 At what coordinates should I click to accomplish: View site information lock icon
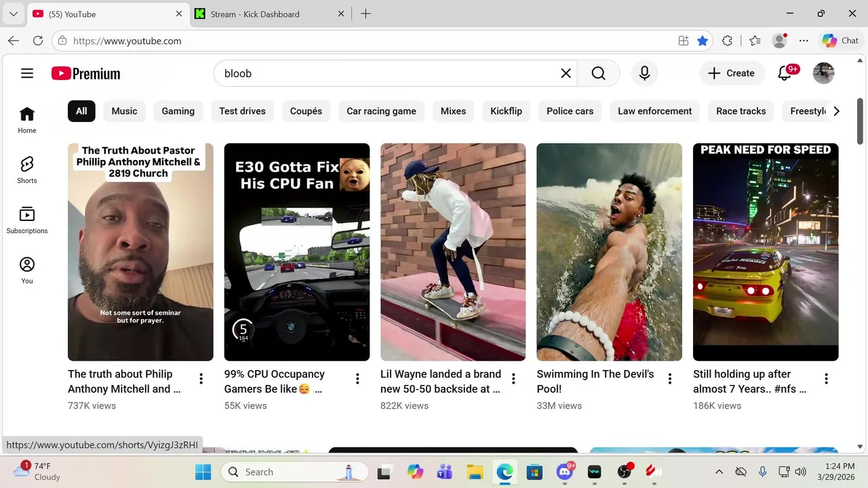click(x=62, y=41)
